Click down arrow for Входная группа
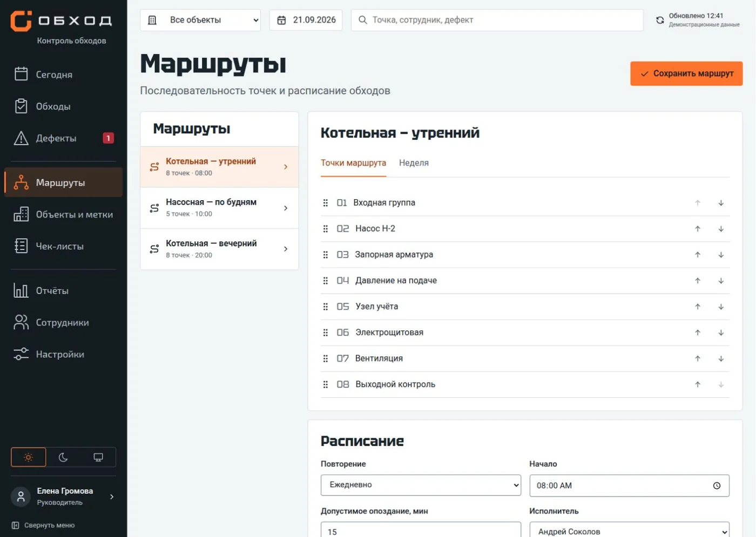 pos(721,203)
